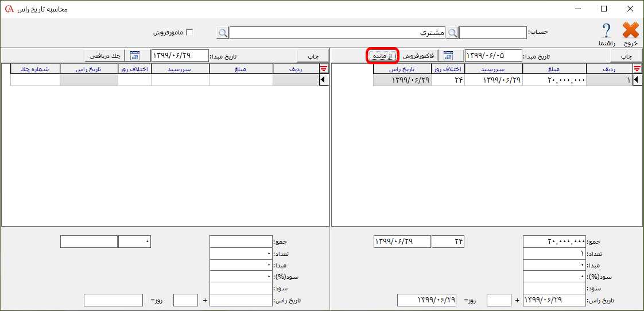Click search magnifier beside customer name field

[x=223, y=33]
